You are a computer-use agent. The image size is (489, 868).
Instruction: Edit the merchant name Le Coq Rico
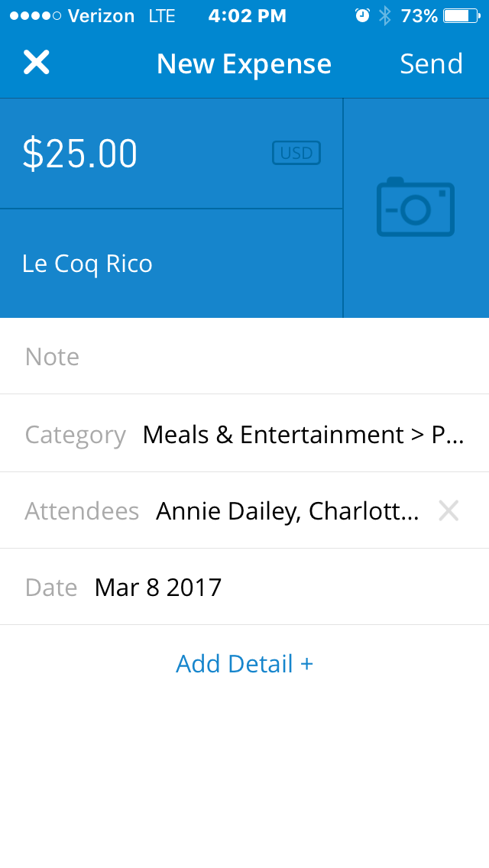click(x=88, y=264)
